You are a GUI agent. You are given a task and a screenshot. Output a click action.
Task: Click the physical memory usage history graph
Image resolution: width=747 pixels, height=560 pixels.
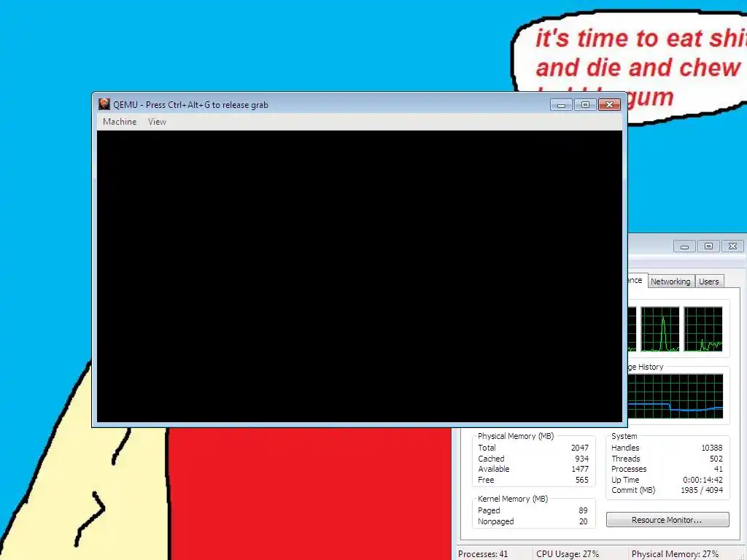675,396
